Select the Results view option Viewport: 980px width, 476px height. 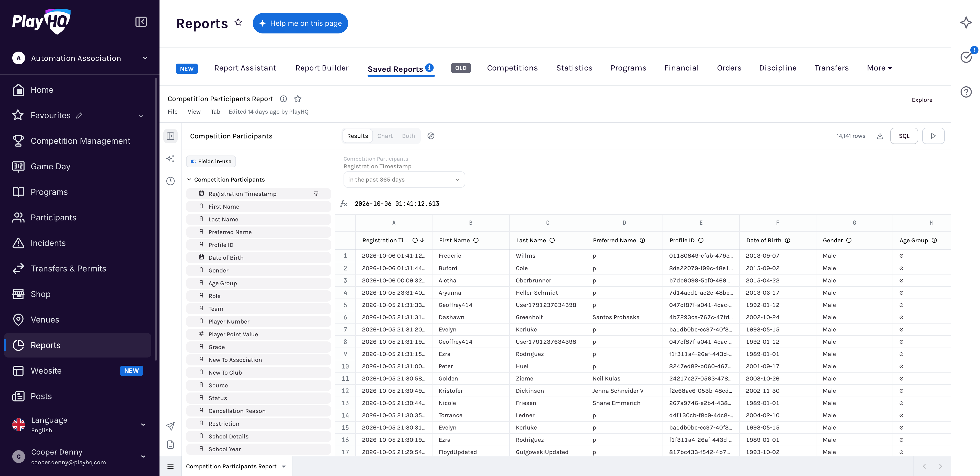click(x=357, y=136)
